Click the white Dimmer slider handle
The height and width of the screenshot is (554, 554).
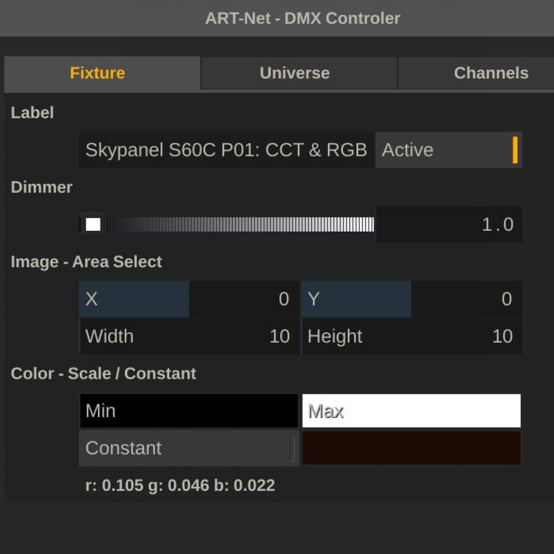93,224
